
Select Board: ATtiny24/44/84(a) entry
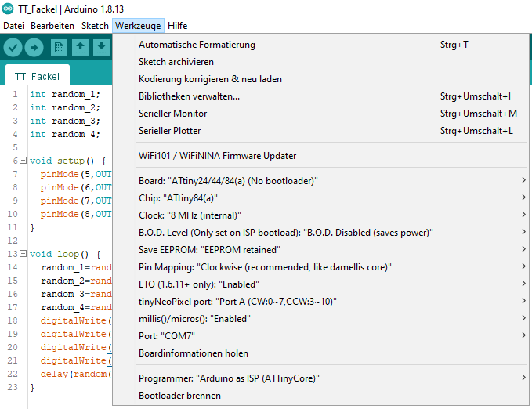[x=320, y=180]
